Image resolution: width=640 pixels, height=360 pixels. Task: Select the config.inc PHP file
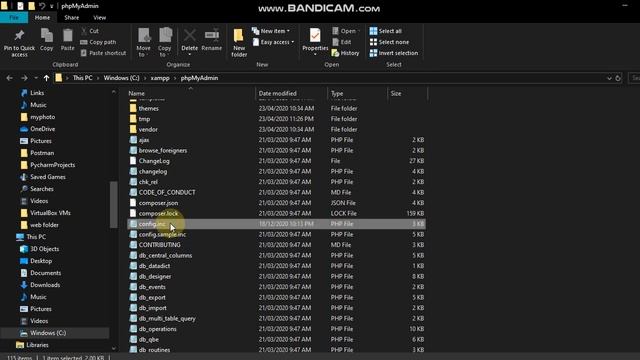tap(276, 224)
